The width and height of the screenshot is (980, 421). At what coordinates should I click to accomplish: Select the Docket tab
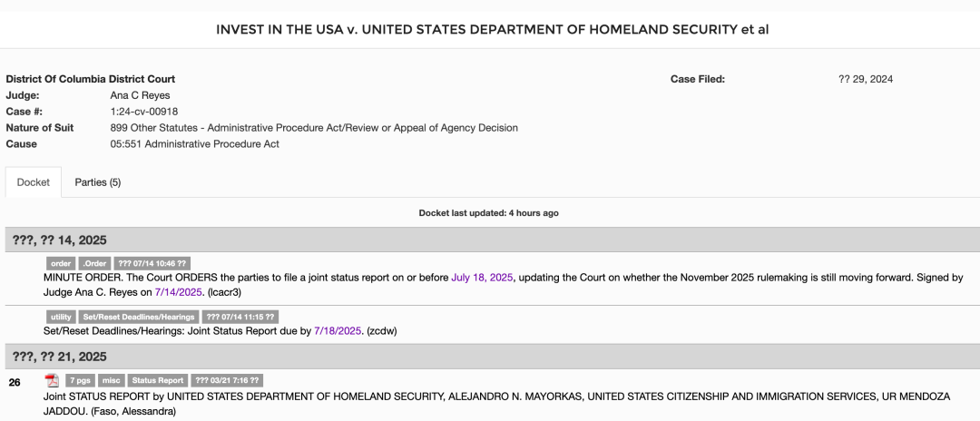click(34, 182)
